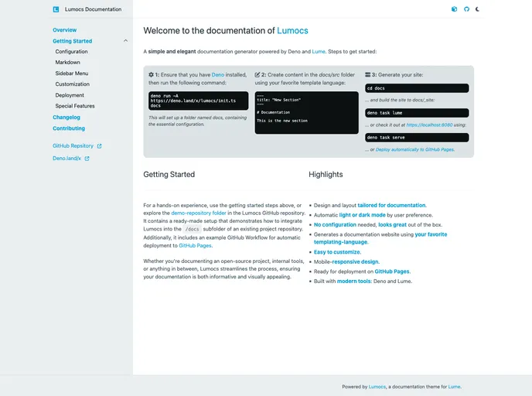532x396 pixels.
Task: Click the light or dark mode highlight link
Action: tap(363, 215)
